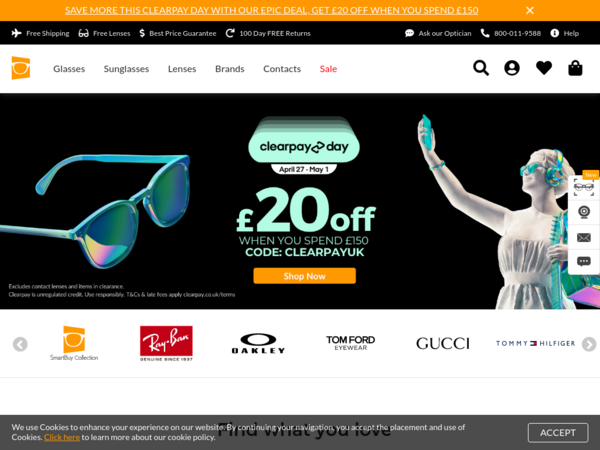This screenshot has height=450, width=600.
Task: Open the live chat bubble side icon
Action: pos(584,262)
